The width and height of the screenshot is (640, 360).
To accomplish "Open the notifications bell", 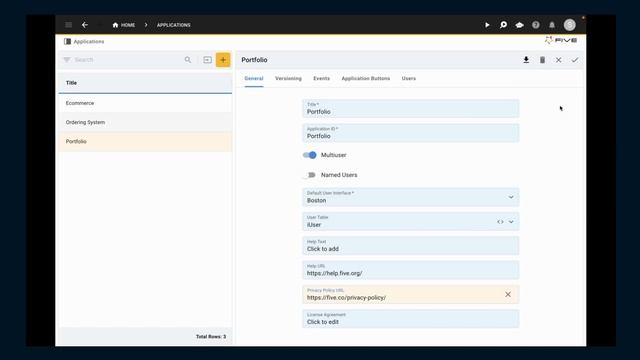I will click(552, 25).
